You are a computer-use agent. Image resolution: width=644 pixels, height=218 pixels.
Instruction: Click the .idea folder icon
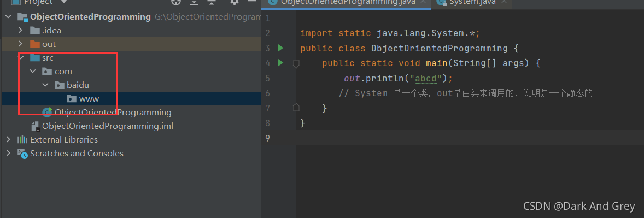point(35,31)
